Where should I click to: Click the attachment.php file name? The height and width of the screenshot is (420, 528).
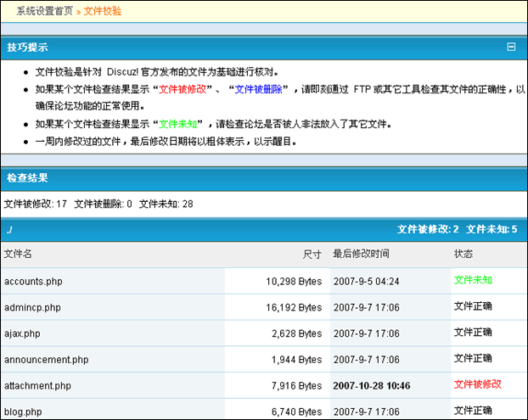click(x=38, y=385)
